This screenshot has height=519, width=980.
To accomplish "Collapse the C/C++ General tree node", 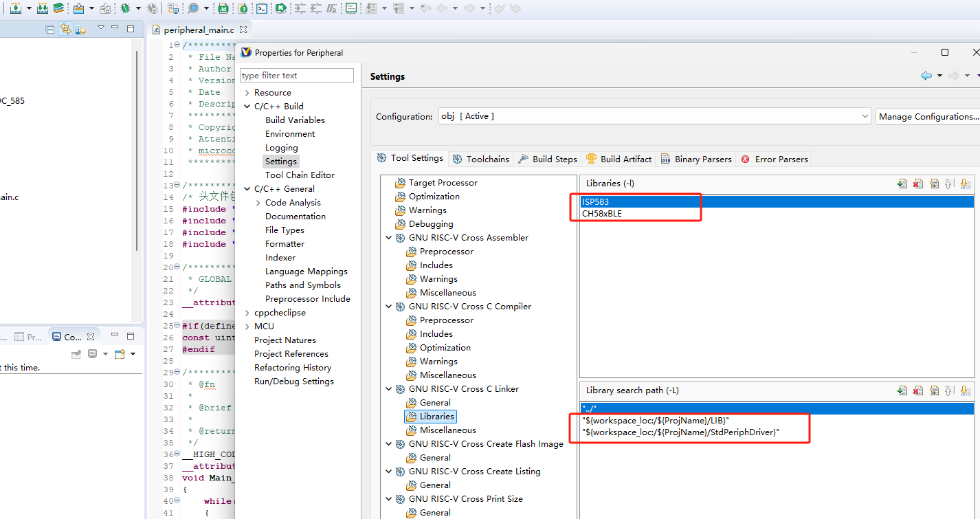I will tap(247, 189).
